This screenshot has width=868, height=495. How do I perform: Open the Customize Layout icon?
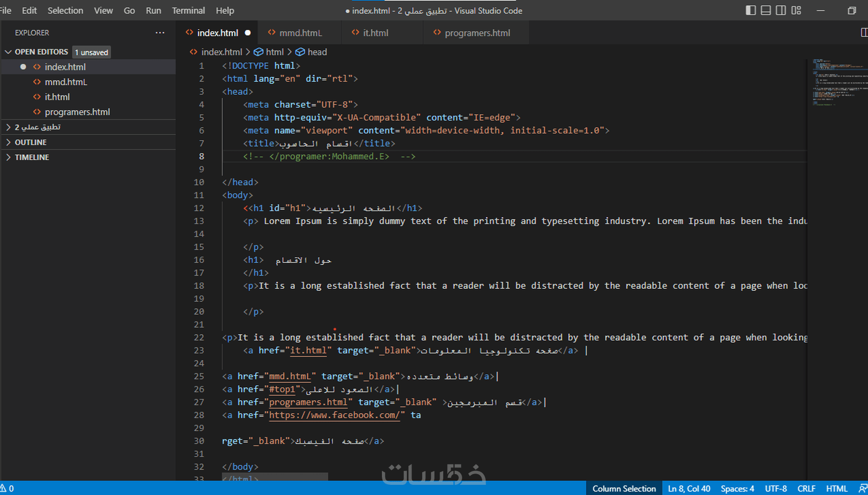[x=796, y=10]
